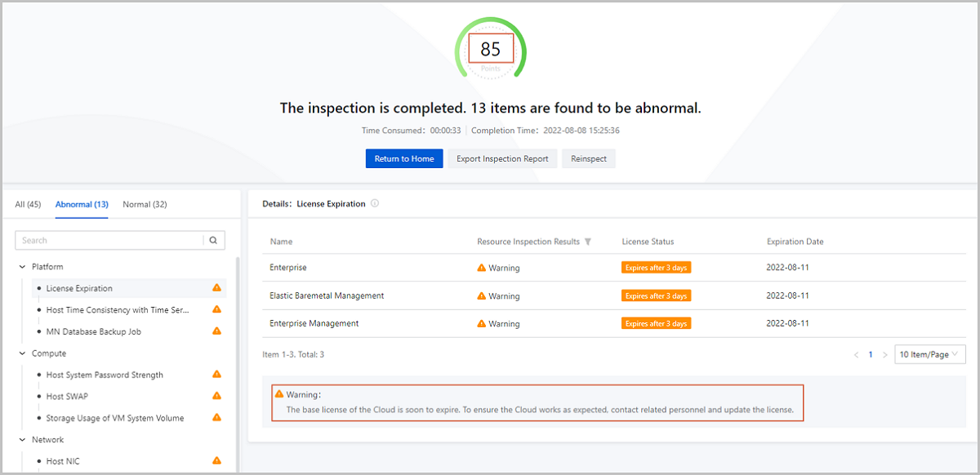980x475 pixels.
Task: Click the search magnifier icon
Action: pyautogui.click(x=214, y=241)
